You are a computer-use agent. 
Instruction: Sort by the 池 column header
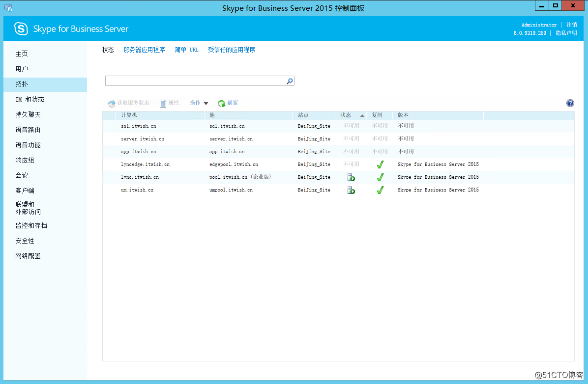[x=248, y=115]
